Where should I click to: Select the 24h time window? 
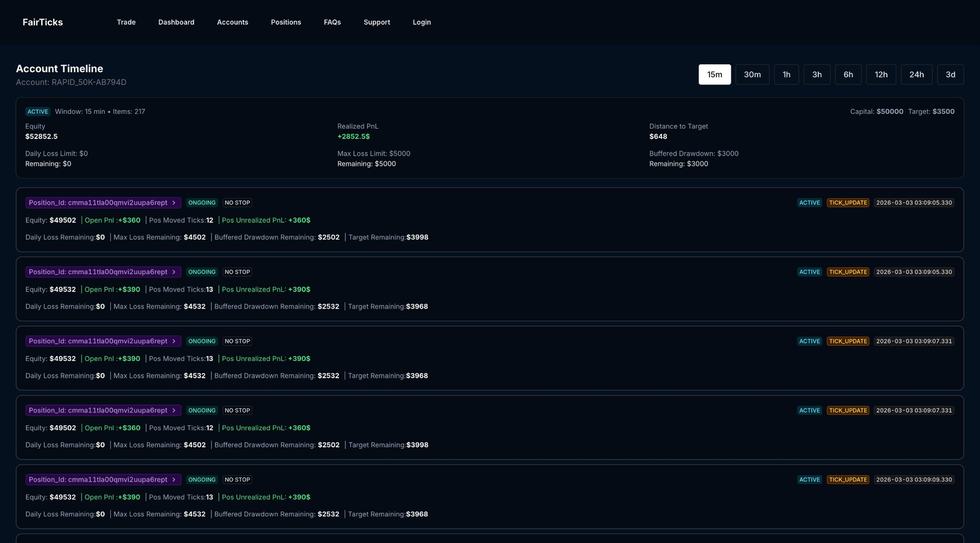[917, 74]
